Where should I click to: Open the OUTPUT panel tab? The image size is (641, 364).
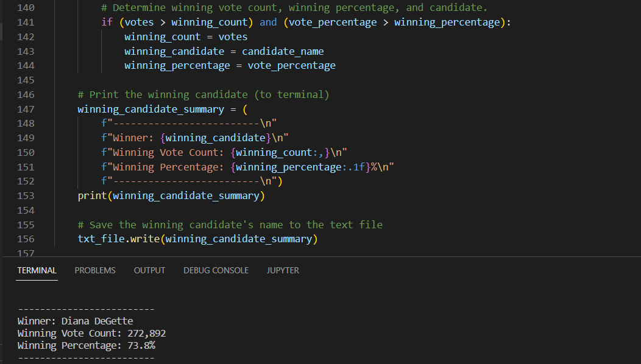(x=149, y=270)
